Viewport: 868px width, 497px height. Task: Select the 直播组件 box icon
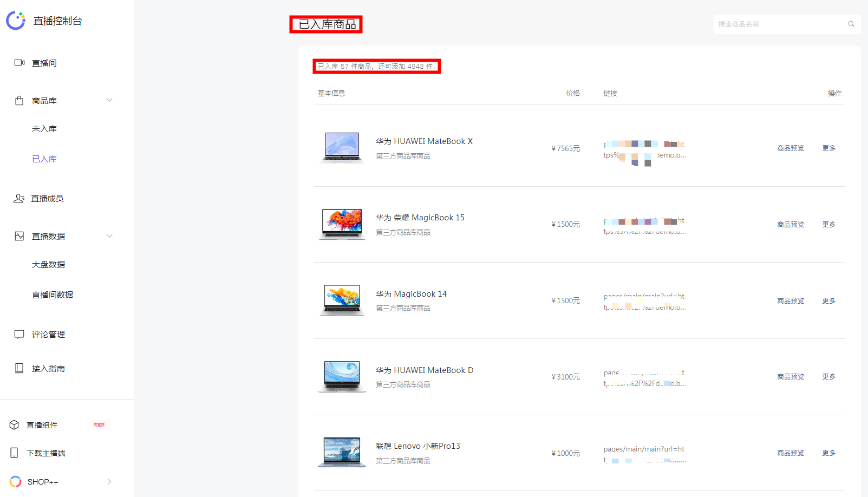[x=15, y=424]
